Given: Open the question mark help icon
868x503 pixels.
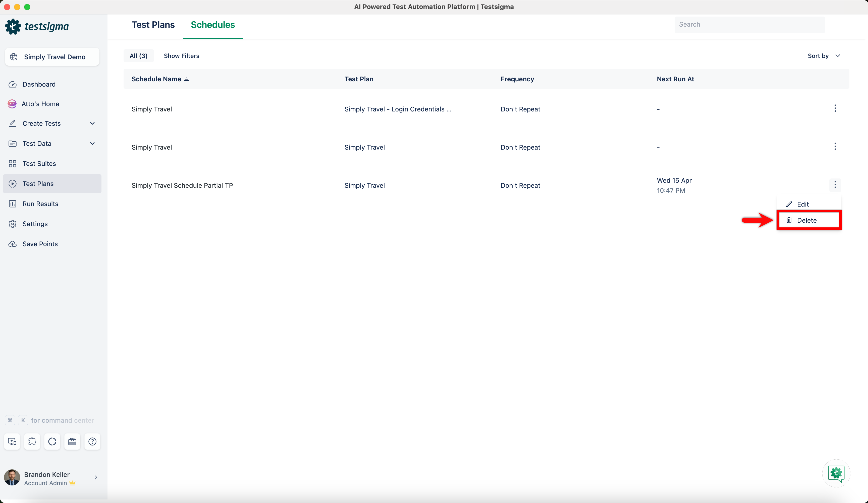Looking at the screenshot, I should [x=92, y=441].
